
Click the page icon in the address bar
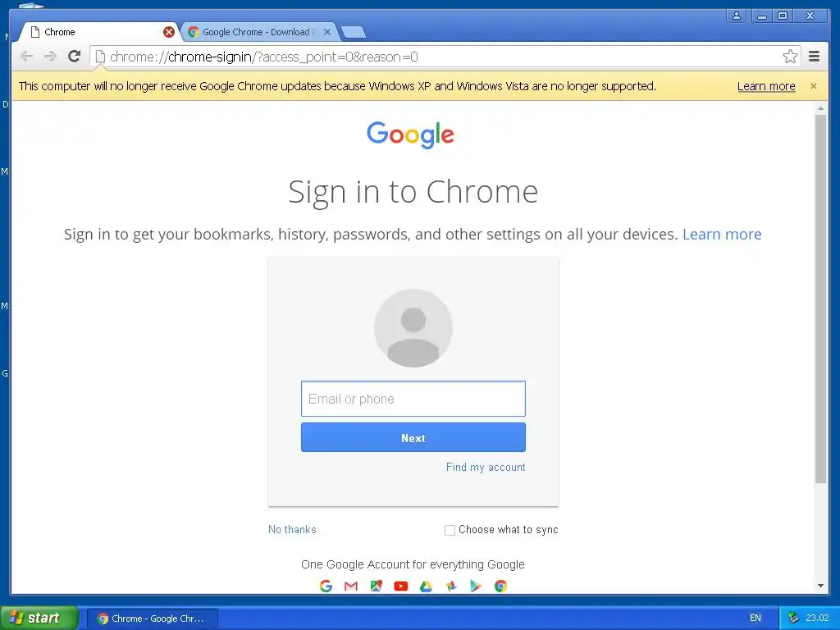pos(100,57)
